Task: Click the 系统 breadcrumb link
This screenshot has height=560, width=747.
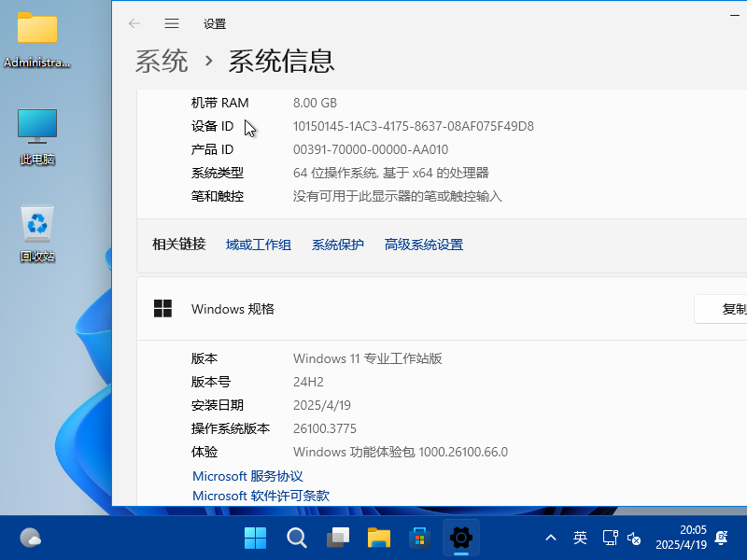Action: 161,62
